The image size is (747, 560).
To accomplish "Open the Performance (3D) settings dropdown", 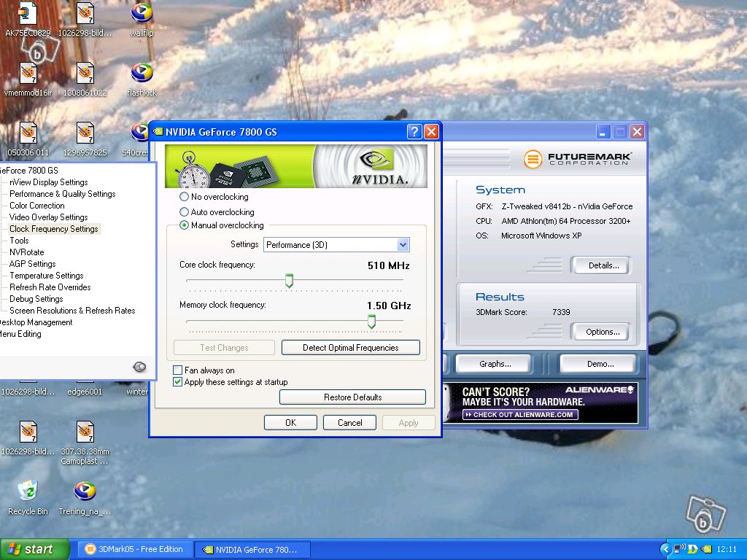I will (x=403, y=245).
